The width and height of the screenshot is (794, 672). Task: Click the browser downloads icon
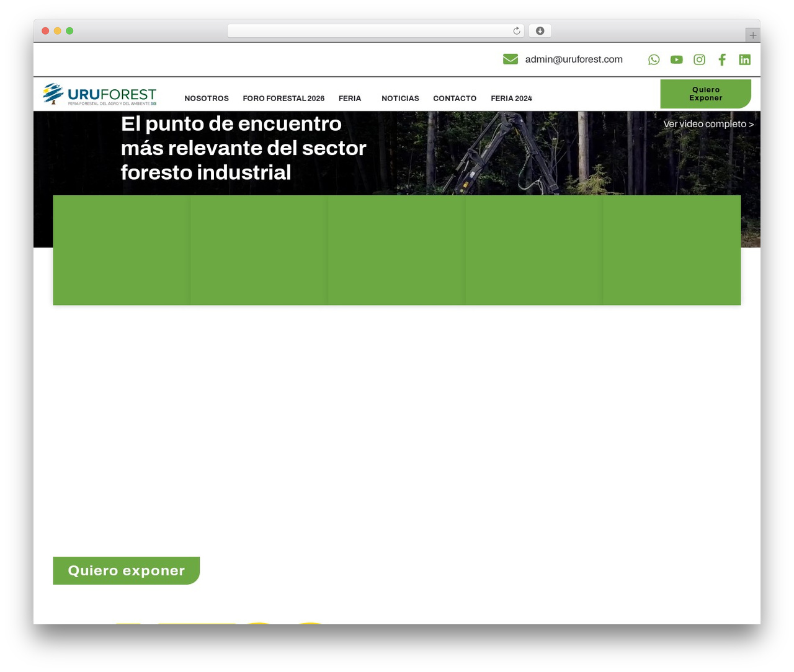[540, 31]
